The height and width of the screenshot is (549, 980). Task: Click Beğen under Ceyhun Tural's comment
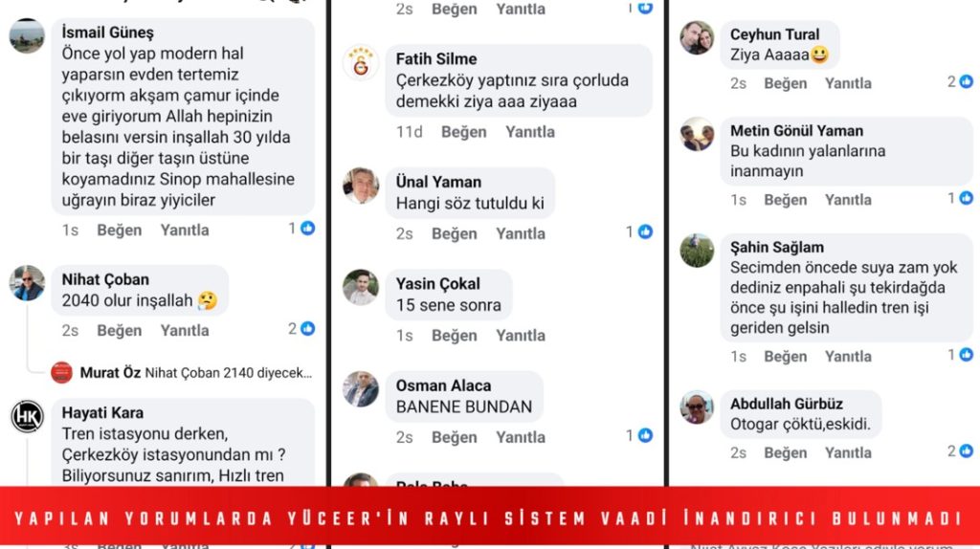click(x=786, y=83)
